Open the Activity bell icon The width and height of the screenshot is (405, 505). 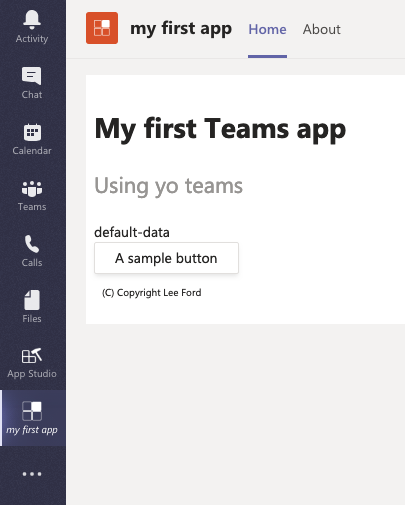click(32, 19)
